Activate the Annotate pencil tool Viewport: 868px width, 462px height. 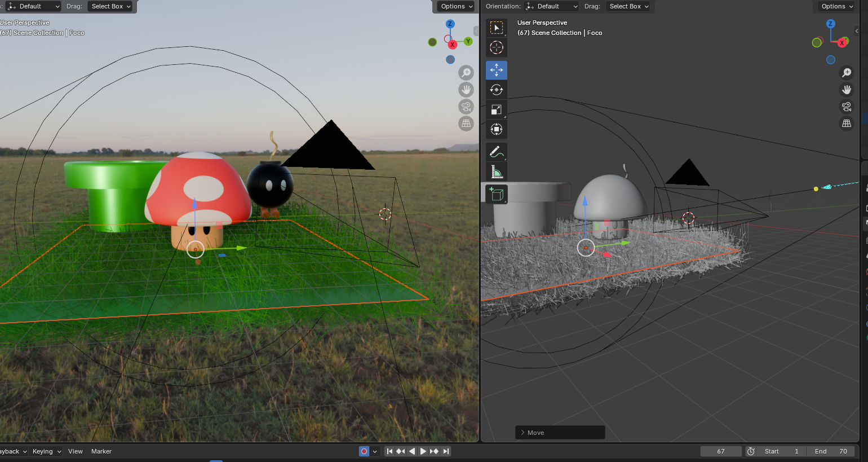pos(497,152)
